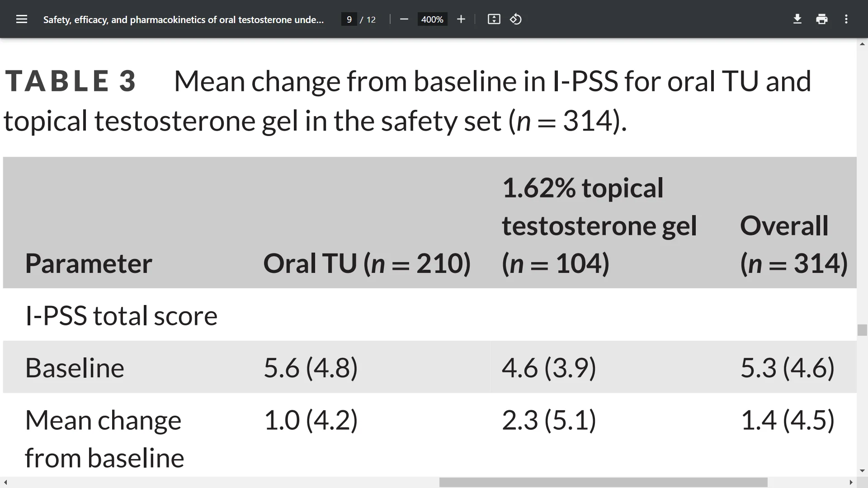Click the scroll up arrow
Image resolution: width=868 pixels, height=488 pixels.
coord(862,44)
